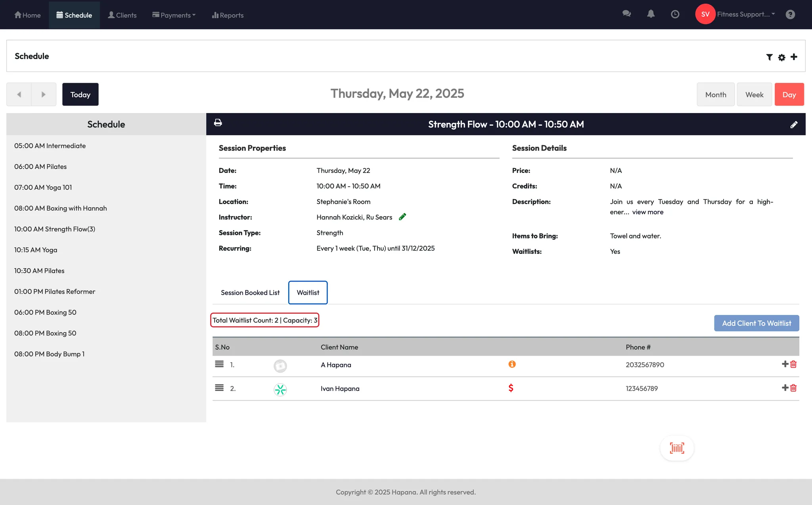Open the barcode scanner button

point(677,448)
